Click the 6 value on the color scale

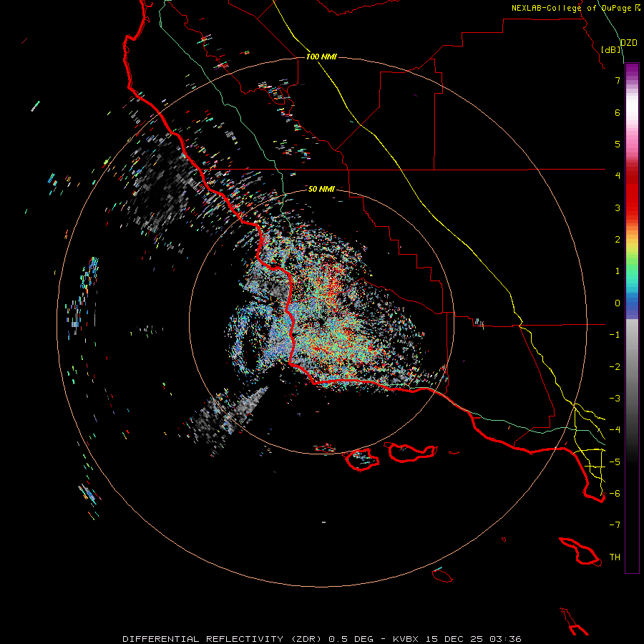[x=618, y=112]
